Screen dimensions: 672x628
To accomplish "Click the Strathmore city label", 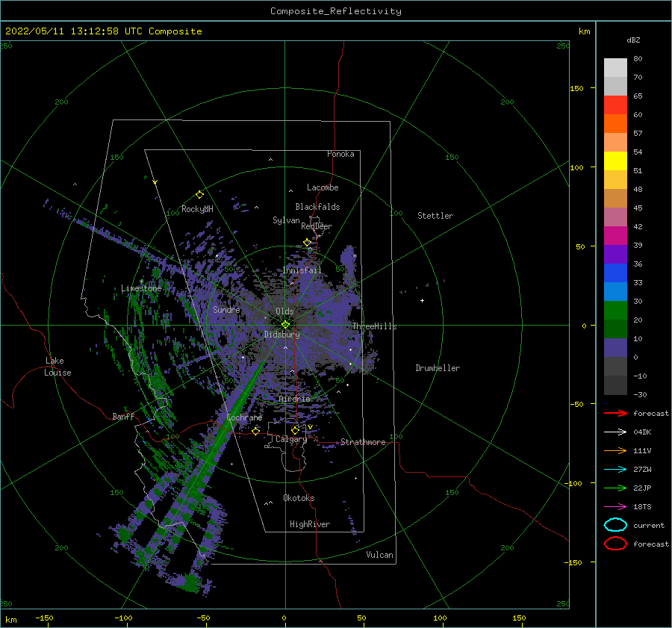I will point(363,442).
